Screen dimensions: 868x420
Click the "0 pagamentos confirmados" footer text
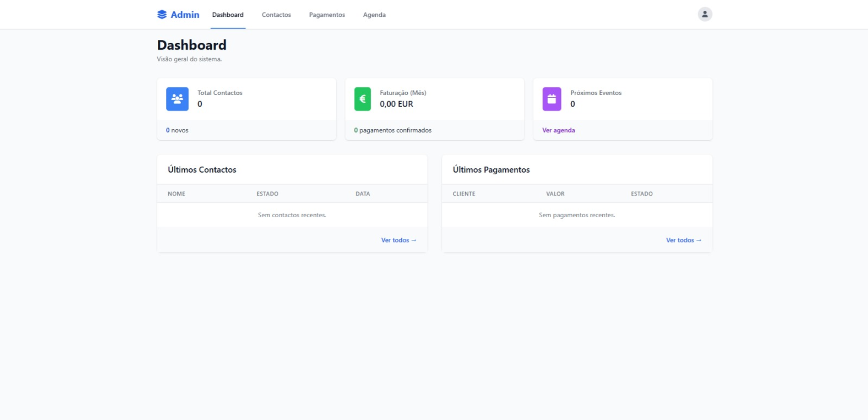point(393,130)
